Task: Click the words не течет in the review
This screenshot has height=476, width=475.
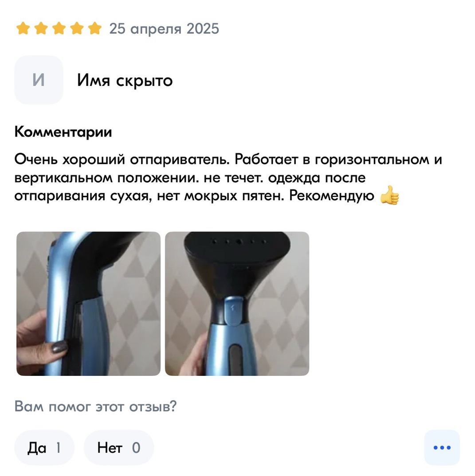Action: (234, 178)
